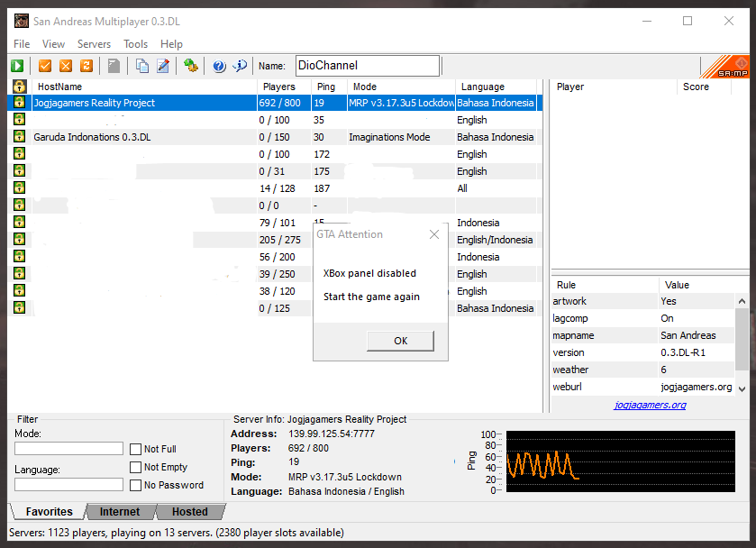Check the No Password filter
Screen dimensions: 756x548
(135, 485)
